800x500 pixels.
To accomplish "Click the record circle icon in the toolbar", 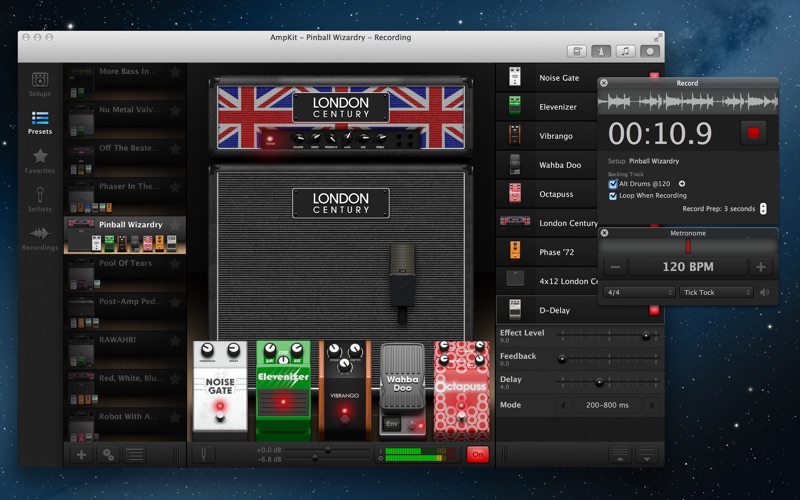I will point(650,51).
